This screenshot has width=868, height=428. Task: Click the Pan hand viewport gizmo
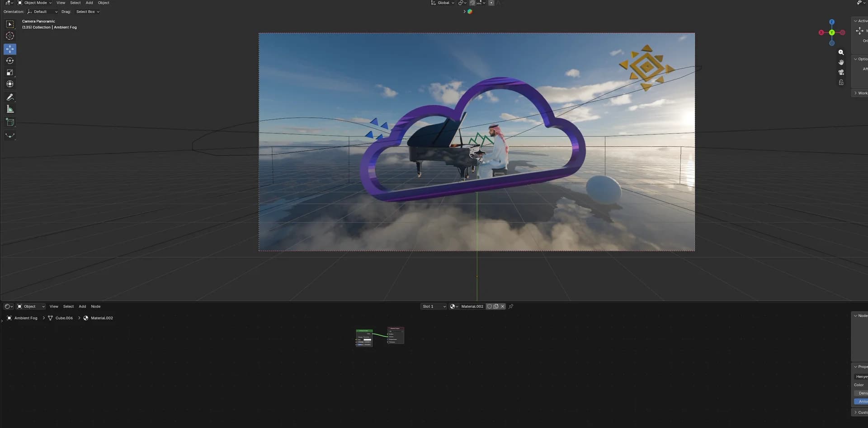click(841, 62)
